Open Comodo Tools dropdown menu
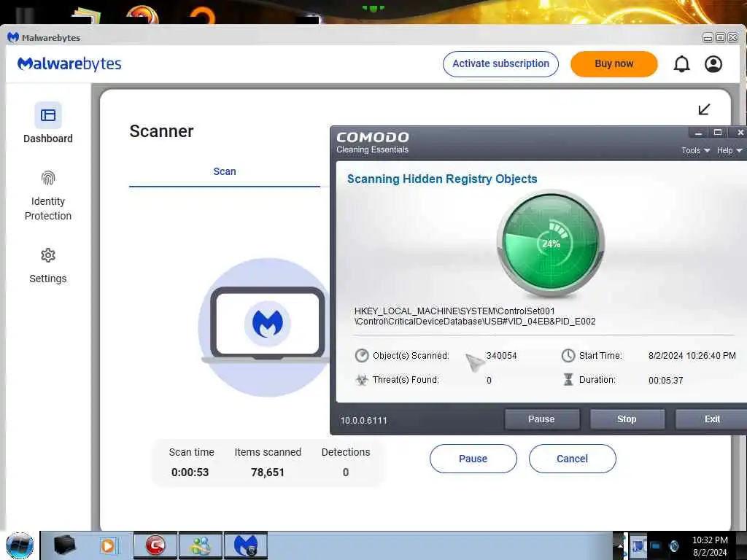 [695, 150]
